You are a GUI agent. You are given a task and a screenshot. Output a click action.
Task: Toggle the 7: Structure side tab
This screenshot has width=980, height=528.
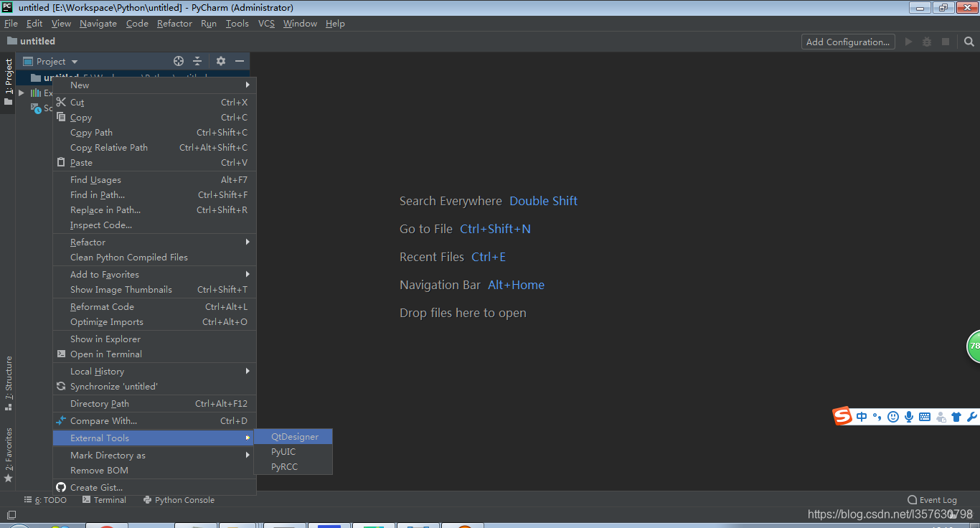8,383
